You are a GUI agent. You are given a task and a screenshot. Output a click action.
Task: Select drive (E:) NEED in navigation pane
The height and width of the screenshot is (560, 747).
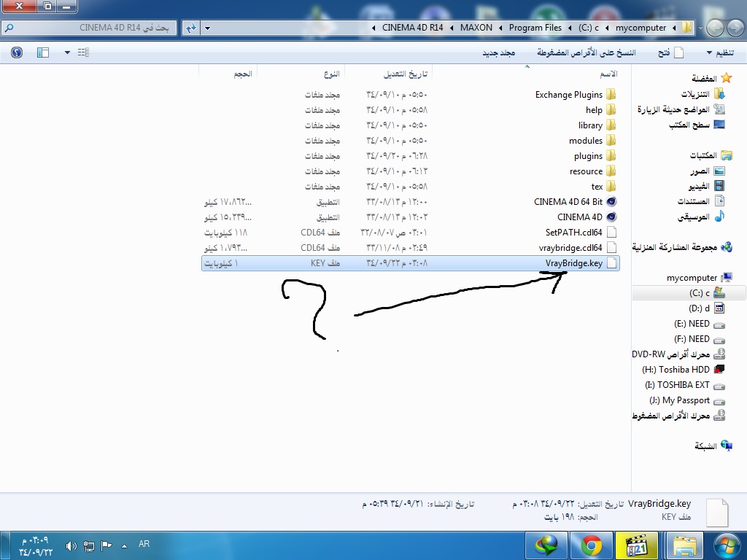699,324
